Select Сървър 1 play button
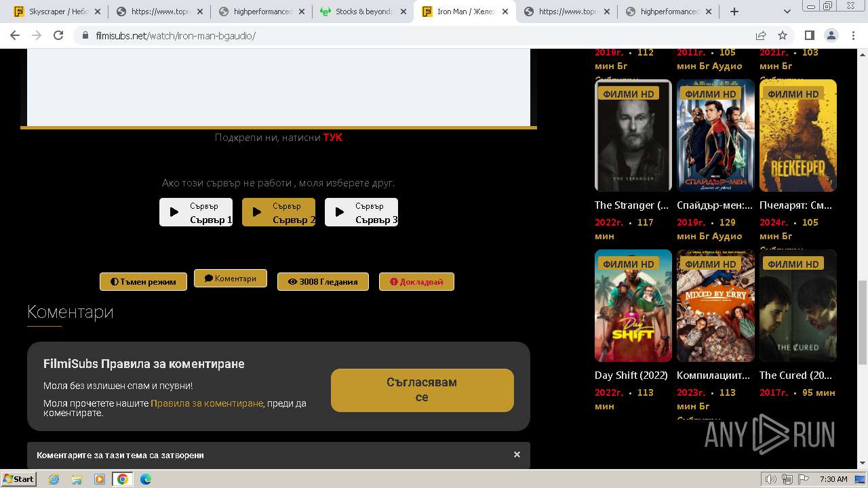868x488 pixels. click(196, 212)
